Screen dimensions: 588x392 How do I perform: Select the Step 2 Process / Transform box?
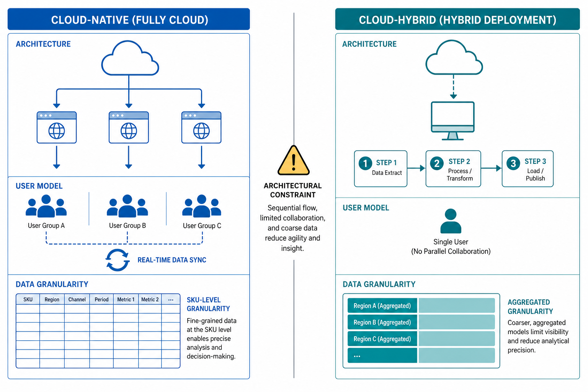pos(453,169)
